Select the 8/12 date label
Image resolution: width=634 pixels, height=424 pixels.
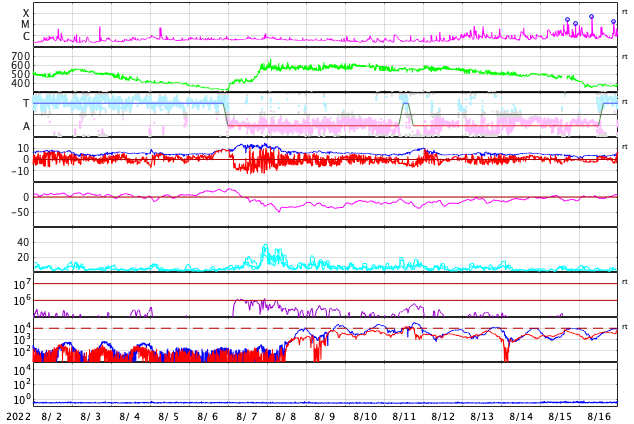443,417
